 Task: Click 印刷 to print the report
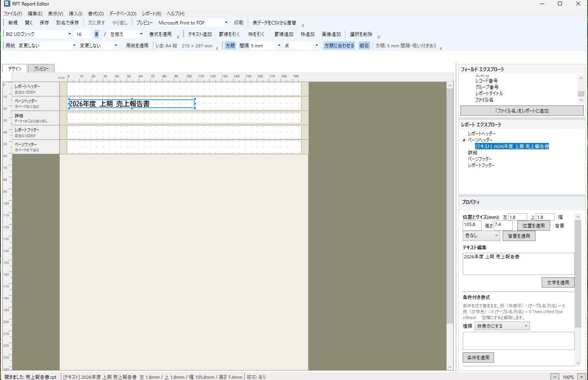tap(239, 23)
